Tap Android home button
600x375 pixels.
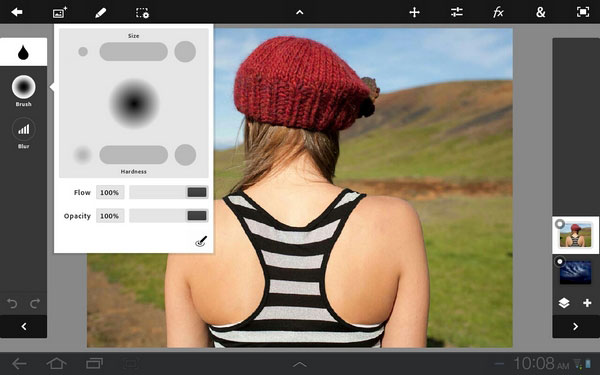57,363
